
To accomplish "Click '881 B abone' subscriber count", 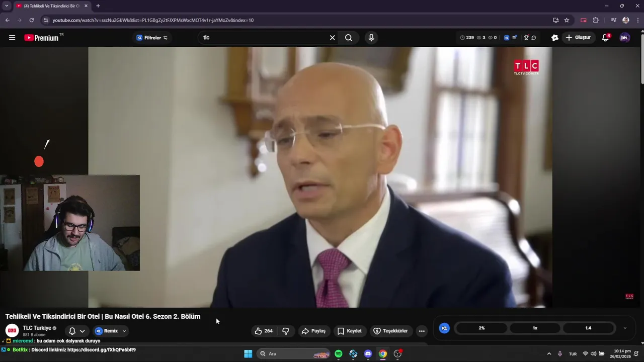I will [x=33, y=335].
